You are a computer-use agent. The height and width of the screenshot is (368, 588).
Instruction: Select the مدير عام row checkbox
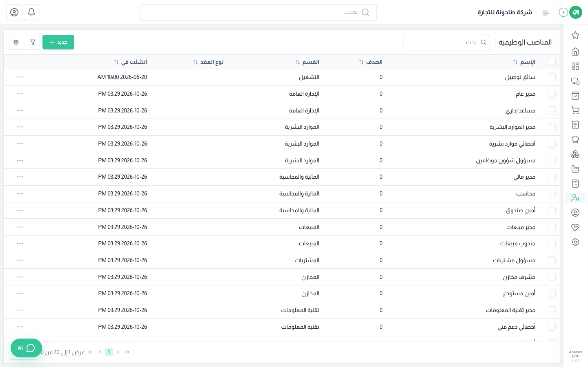[552, 94]
